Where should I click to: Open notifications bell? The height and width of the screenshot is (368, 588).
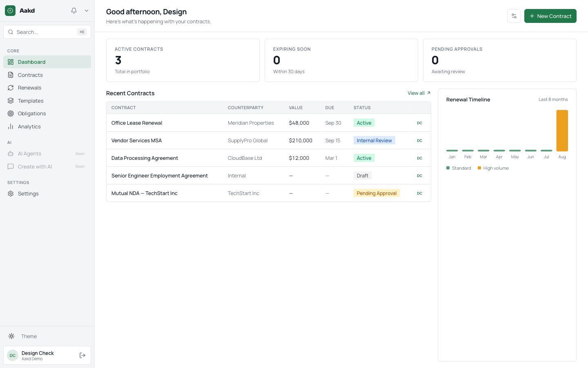point(74,11)
